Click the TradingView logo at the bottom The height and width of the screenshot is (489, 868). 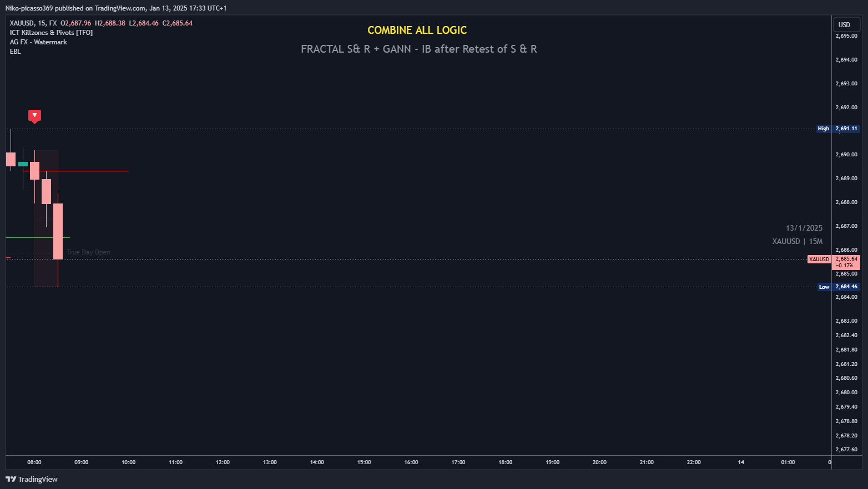(32, 479)
